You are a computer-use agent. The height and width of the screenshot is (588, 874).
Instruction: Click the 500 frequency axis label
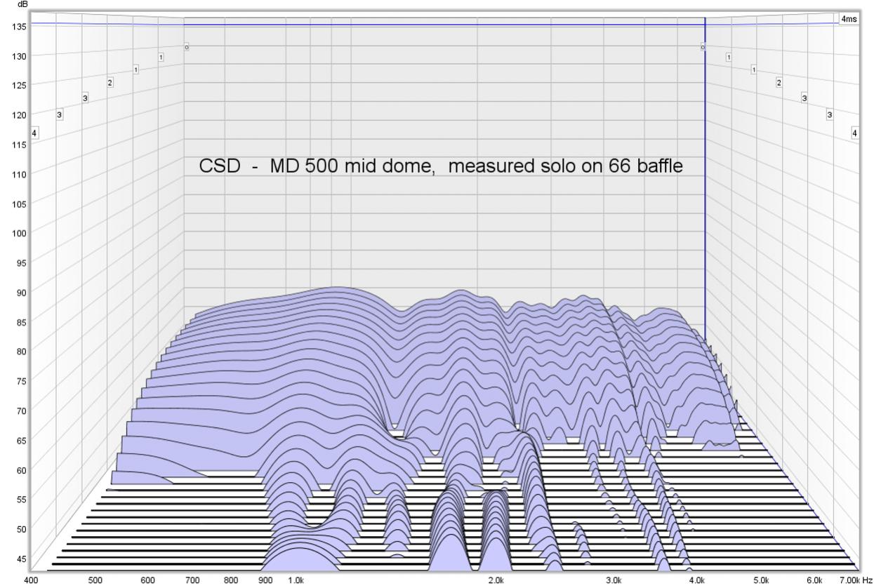[x=95, y=581]
